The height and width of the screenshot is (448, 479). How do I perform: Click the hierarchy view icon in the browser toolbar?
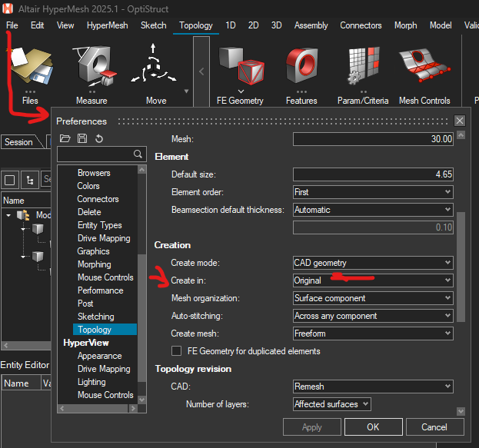click(x=30, y=180)
